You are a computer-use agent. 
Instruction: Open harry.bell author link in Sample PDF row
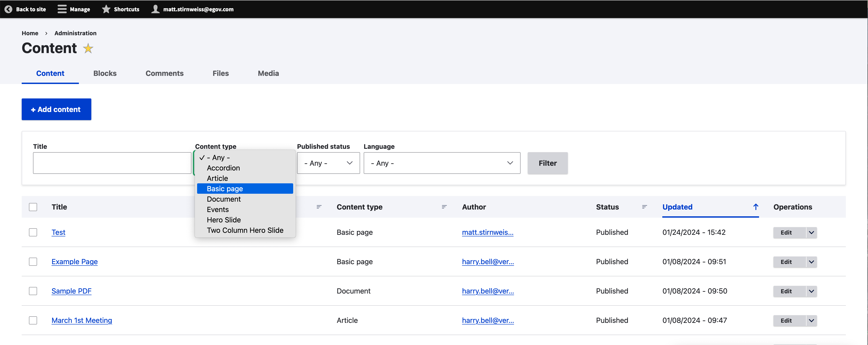click(x=488, y=291)
